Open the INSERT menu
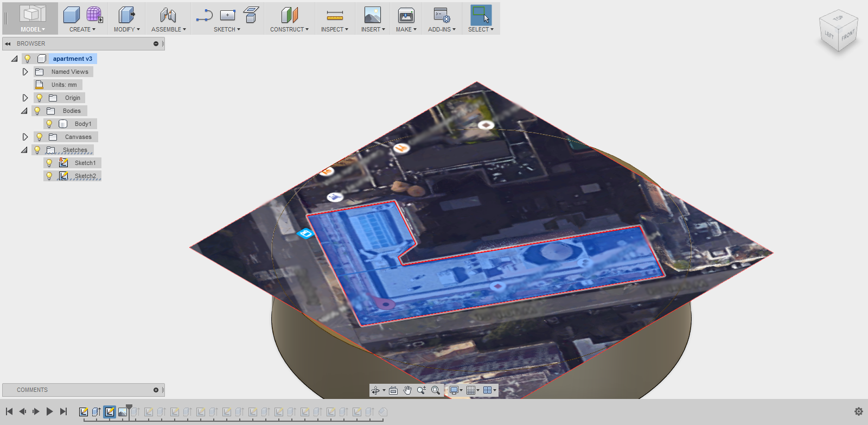 373,29
